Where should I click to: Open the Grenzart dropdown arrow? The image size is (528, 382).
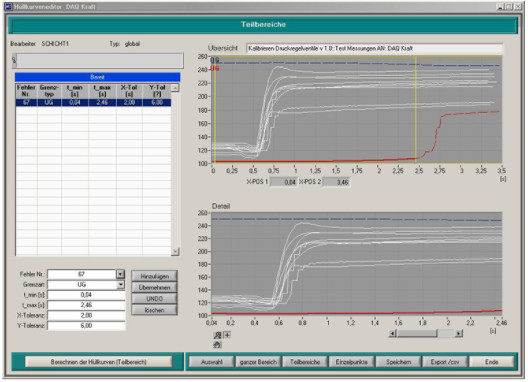click(120, 285)
